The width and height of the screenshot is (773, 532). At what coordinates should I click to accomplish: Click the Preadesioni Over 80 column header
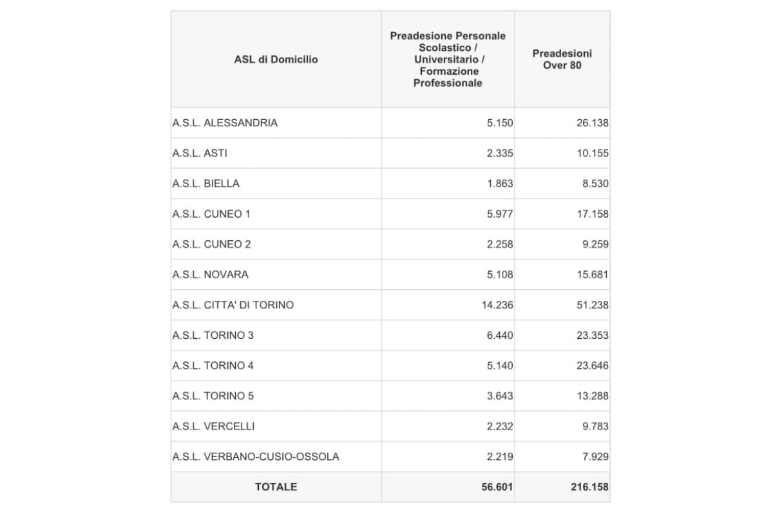point(562,59)
